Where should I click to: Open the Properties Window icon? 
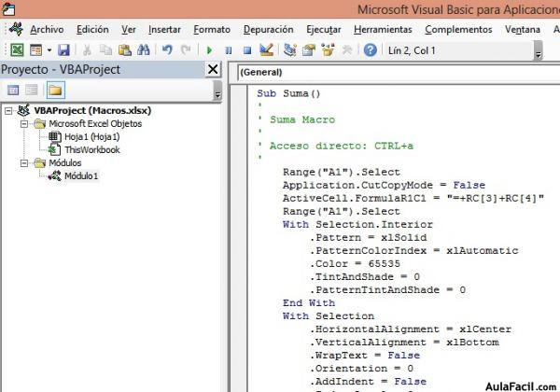point(309,50)
